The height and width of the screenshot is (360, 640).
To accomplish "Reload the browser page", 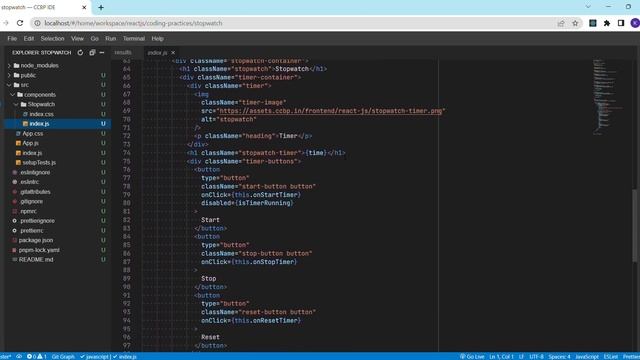I will pos(20,23).
